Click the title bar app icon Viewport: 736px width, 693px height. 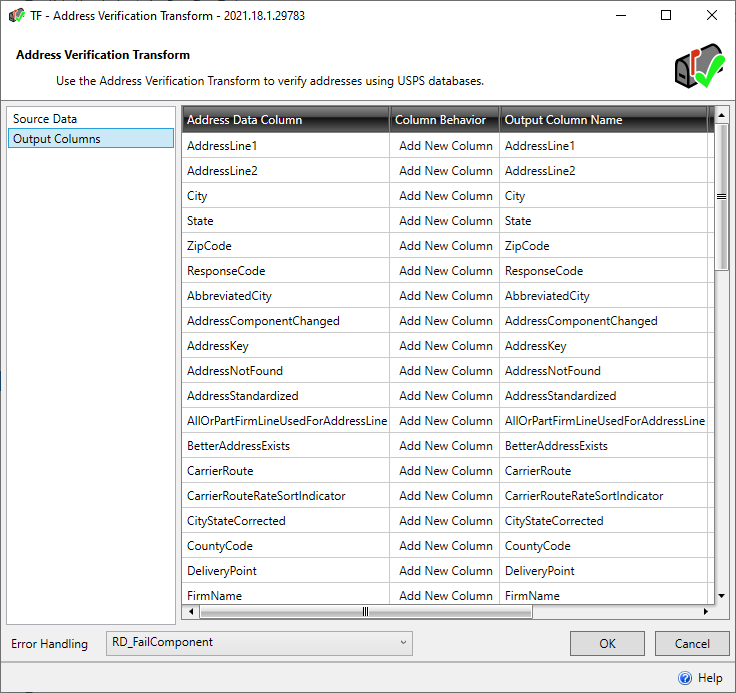click(16, 15)
